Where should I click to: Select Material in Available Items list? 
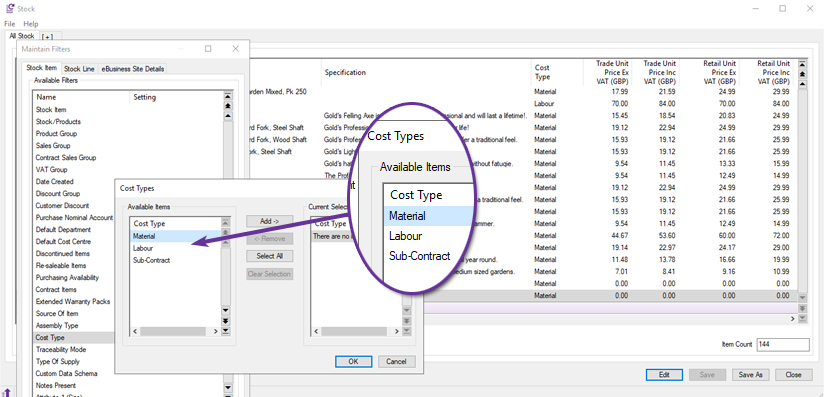[x=176, y=236]
